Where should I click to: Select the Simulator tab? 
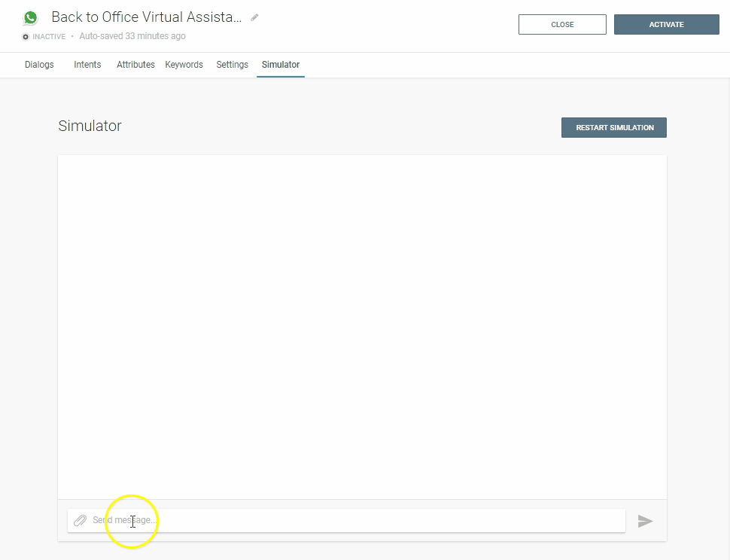pos(281,65)
